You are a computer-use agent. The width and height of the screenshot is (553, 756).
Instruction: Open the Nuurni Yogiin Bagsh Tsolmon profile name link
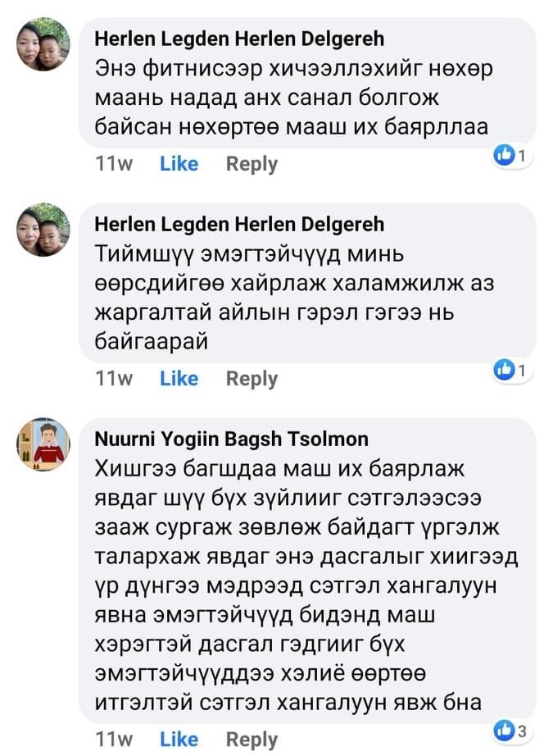tap(232, 439)
